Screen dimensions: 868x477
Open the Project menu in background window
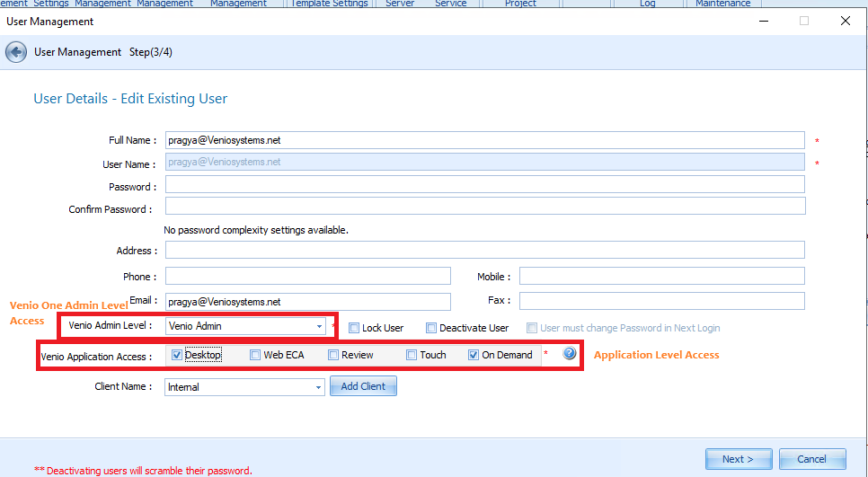tap(520, 4)
